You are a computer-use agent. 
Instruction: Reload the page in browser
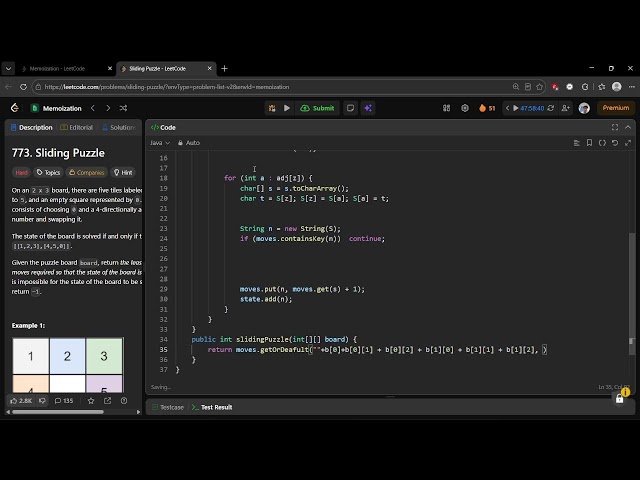23,87
